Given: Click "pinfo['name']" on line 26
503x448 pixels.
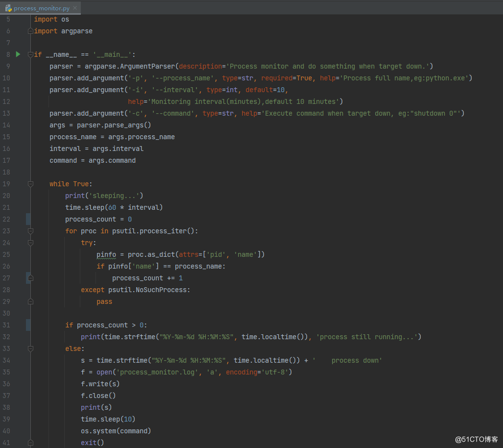Looking at the screenshot, I should click(x=133, y=267).
